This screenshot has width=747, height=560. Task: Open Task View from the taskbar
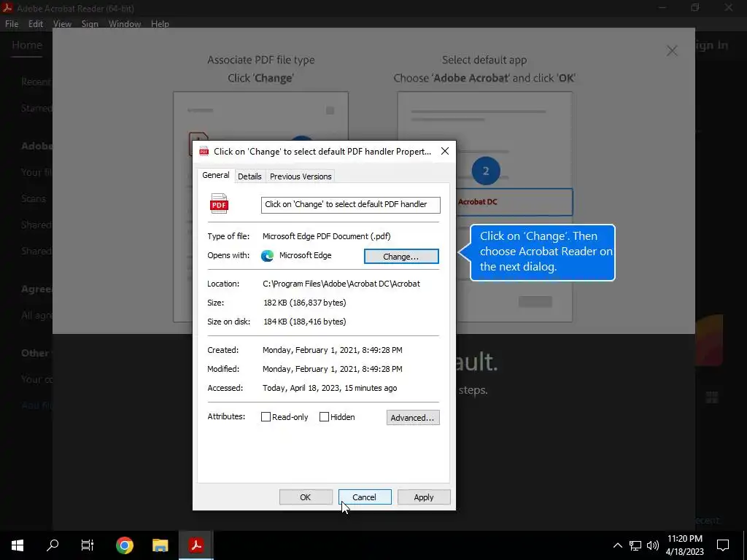point(88,545)
